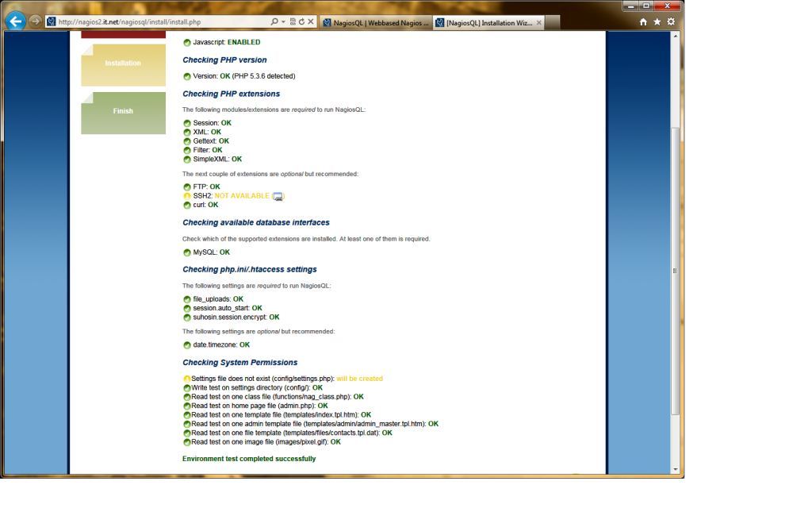Screen dimensions: 812x508
Task: Click green icon next to session.auto_start
Action: 187,309
